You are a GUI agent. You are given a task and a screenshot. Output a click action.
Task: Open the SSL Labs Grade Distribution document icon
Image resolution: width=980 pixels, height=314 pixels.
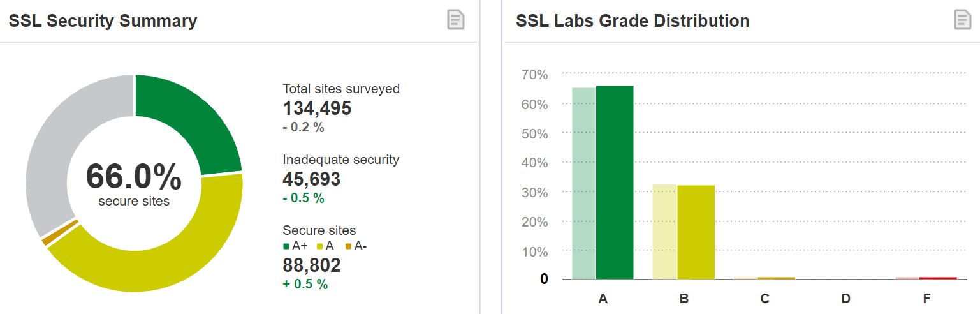pos(962,20)
